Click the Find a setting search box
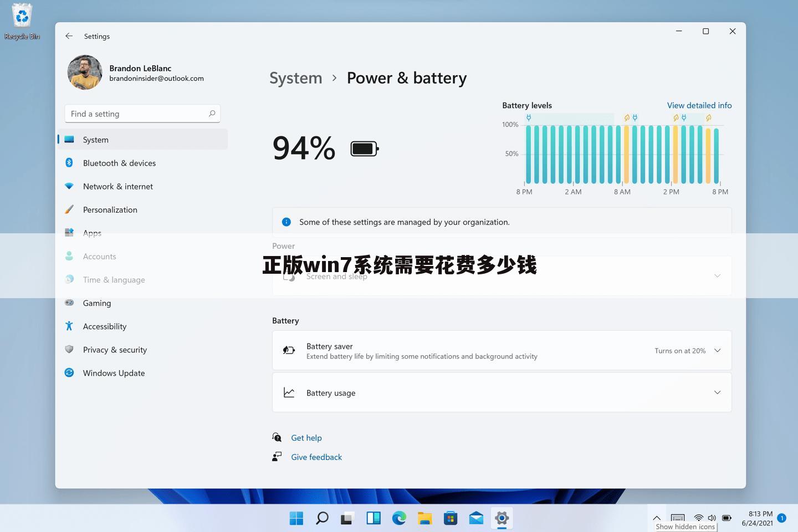Viewport: 798px width, 532px height. click(x=142, y=114)
